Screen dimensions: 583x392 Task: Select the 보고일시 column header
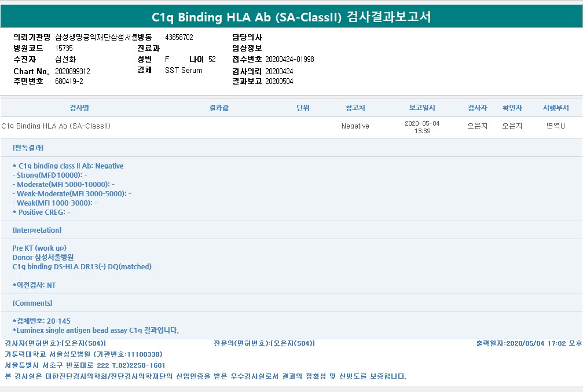click(x=422, y=108)
